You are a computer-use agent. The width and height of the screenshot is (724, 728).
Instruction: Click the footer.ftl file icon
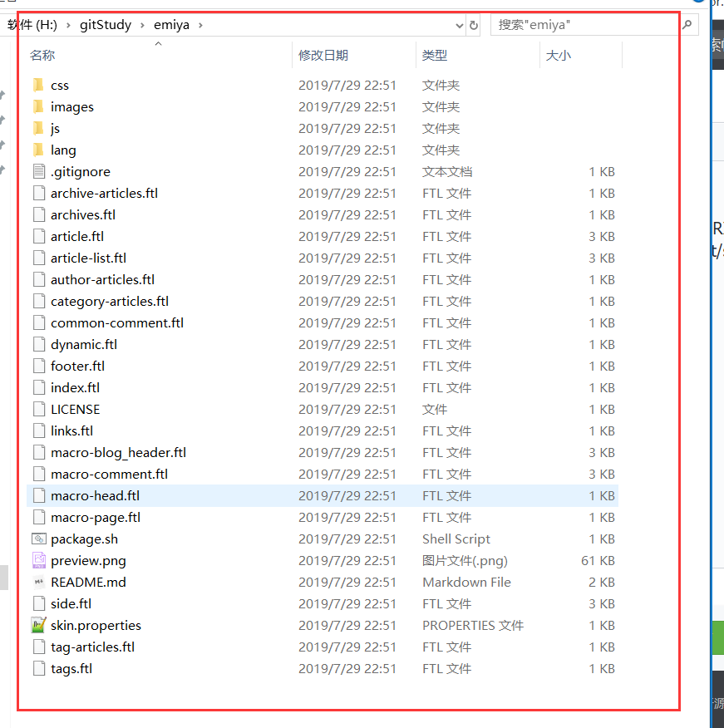39,366
